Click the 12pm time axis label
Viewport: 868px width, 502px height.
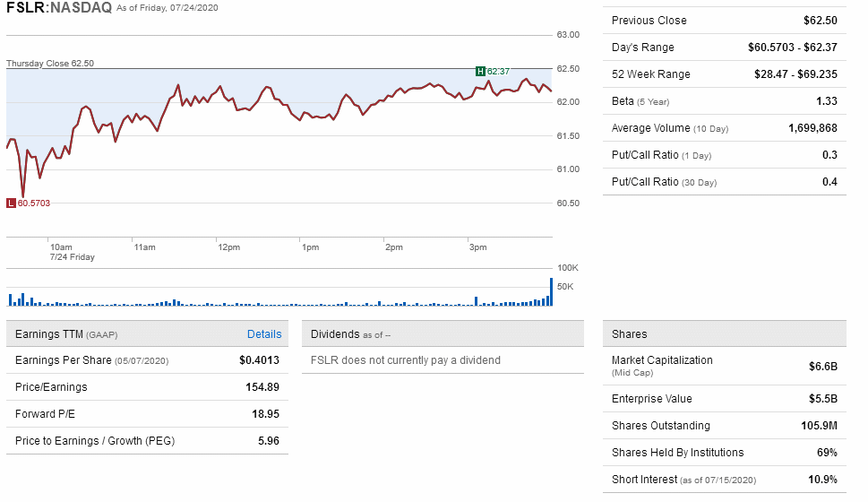click(228, 247)
